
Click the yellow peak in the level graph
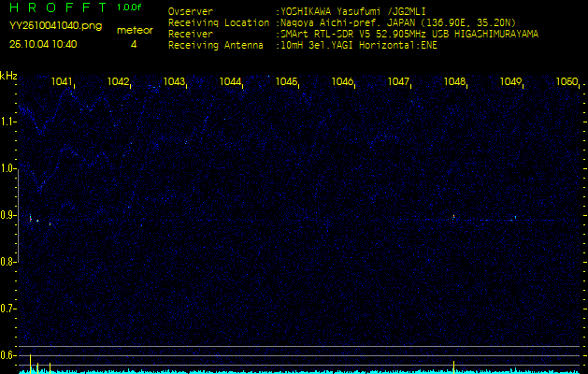(32, 364)
